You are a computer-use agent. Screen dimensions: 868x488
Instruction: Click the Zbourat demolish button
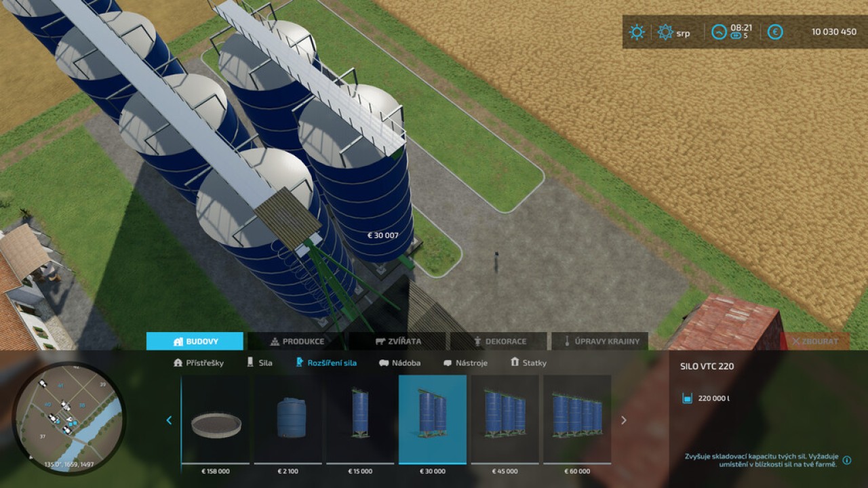814,341
